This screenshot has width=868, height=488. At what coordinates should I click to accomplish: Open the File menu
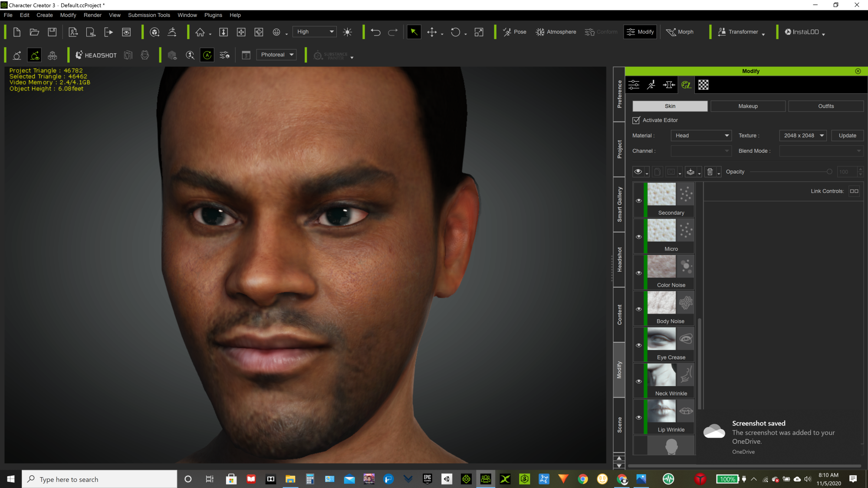8,15
